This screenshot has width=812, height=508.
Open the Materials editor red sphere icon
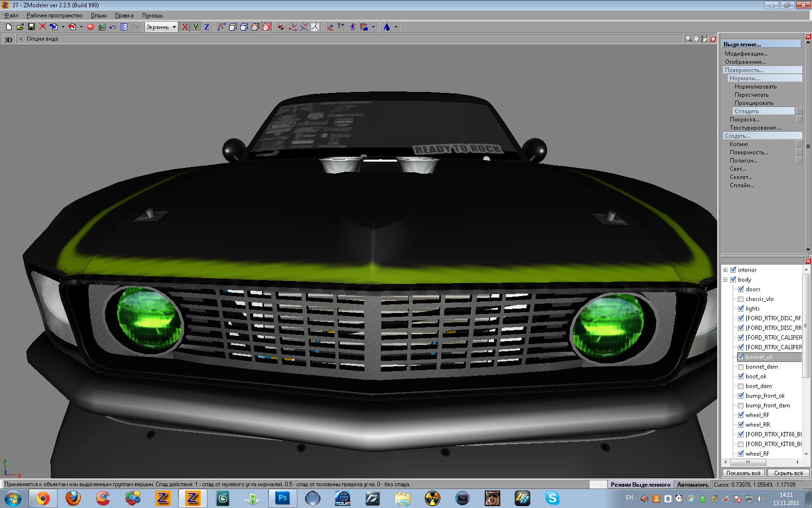click(x=90, y=27)
